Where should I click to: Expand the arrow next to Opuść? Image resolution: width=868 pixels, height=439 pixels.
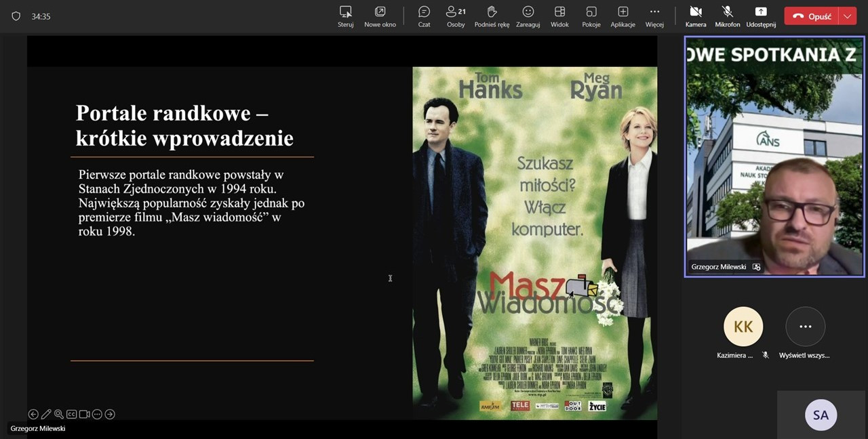847,16
